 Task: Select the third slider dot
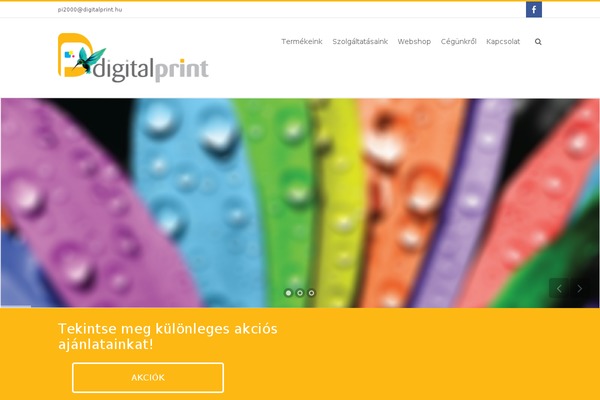point(311,293)
